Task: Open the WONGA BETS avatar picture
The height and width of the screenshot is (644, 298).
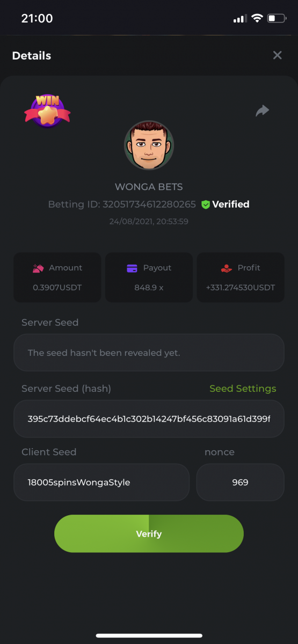Action: point(149,145)
